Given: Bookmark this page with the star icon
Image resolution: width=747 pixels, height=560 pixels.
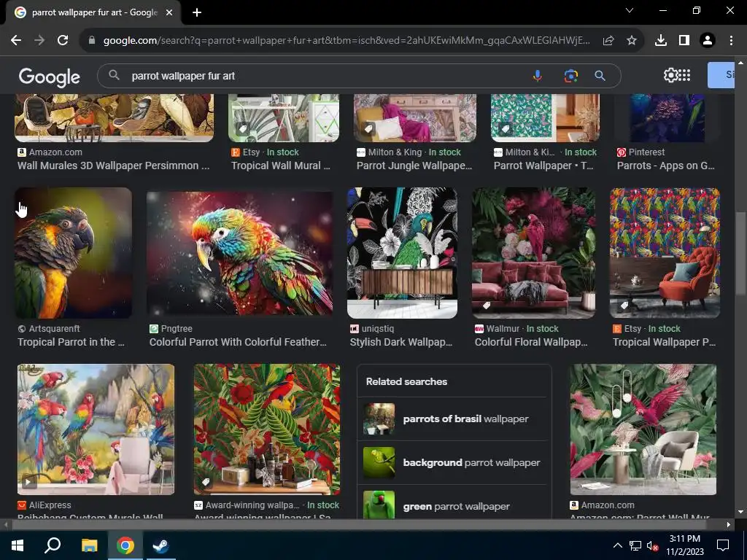Looking at the screenshot, I should [632, 41].
